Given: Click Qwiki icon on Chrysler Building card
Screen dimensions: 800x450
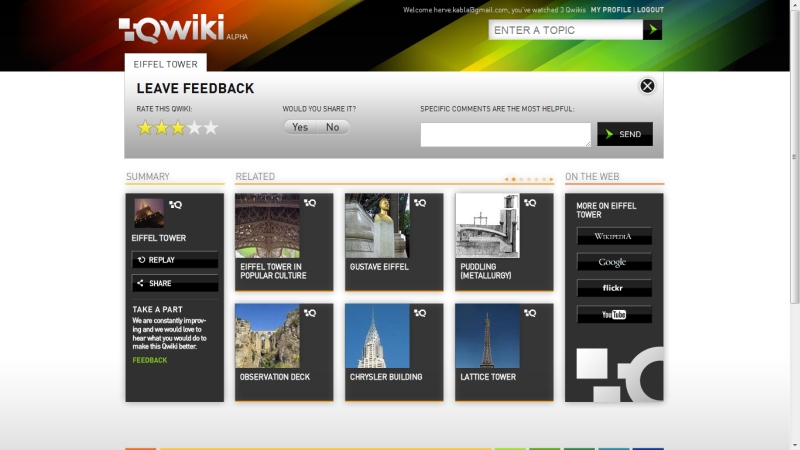Looking at the screenshot, I should [x=420, y=313].
